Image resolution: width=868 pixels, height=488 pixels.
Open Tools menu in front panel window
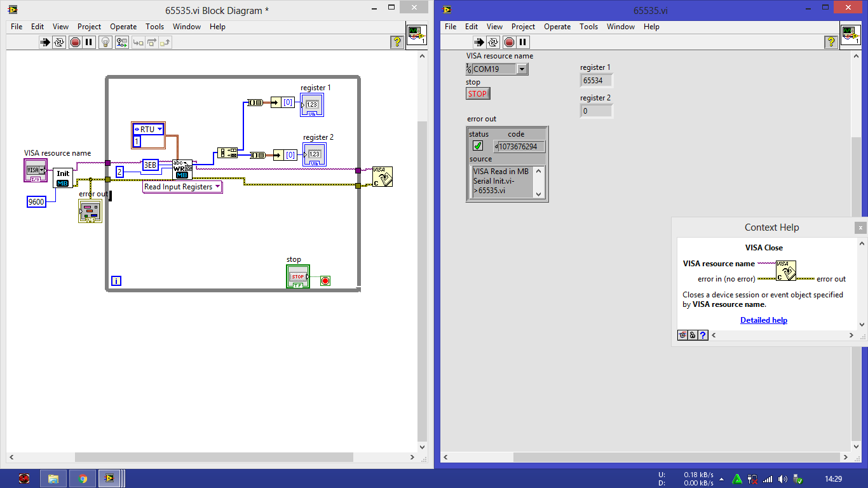click(588, 27)
